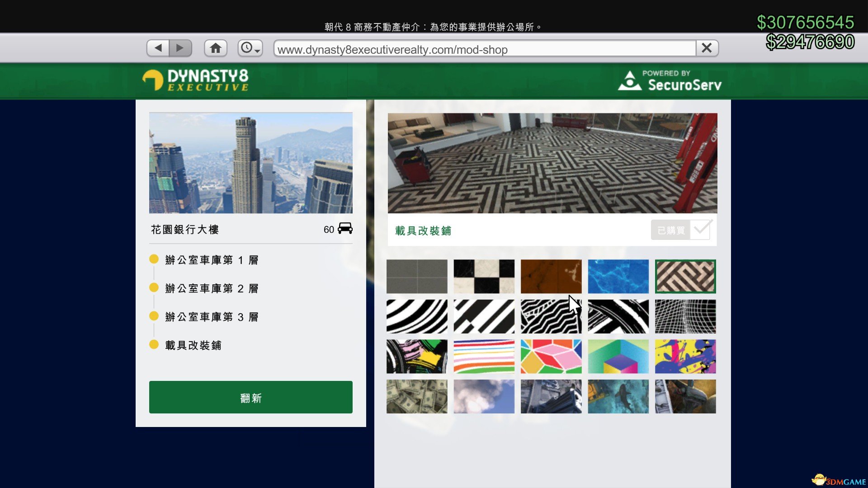Choose the diagonal black-white blocks floor

(484, 316)
